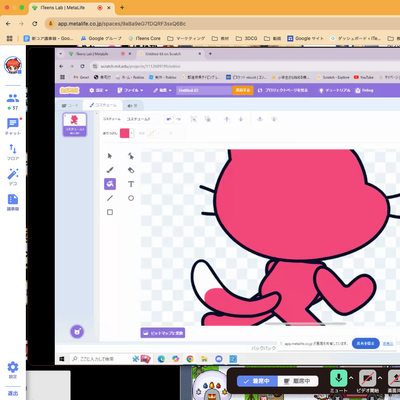400x400 pixels.
Task: Open MetaLife settings gear in sidebar
Action: click(13, 370)
